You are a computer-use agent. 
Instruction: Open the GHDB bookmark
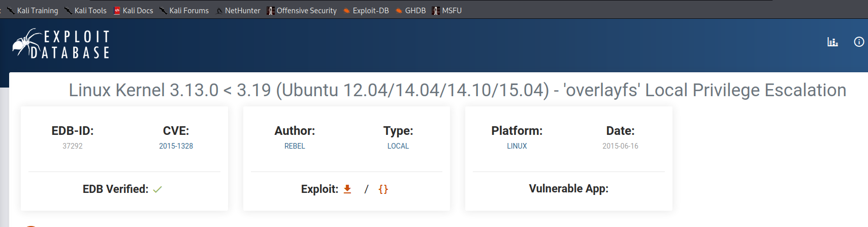point(411,11)
